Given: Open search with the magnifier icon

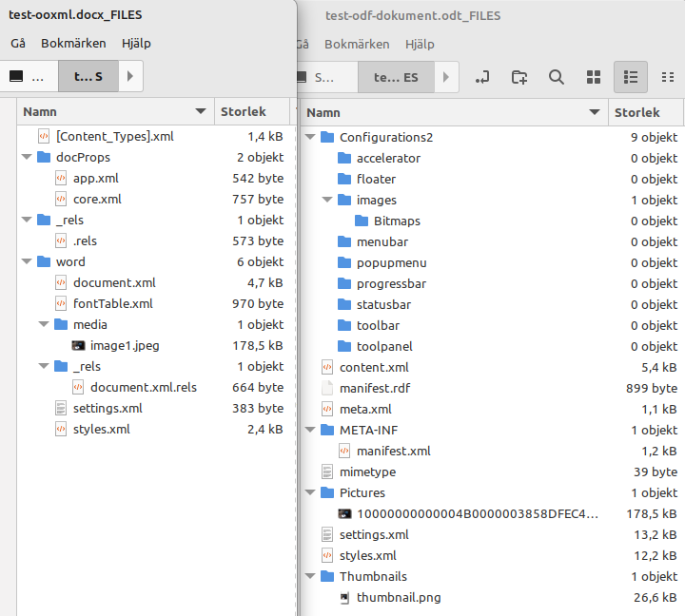Looking at the screenshot, I should click(557, 77).
